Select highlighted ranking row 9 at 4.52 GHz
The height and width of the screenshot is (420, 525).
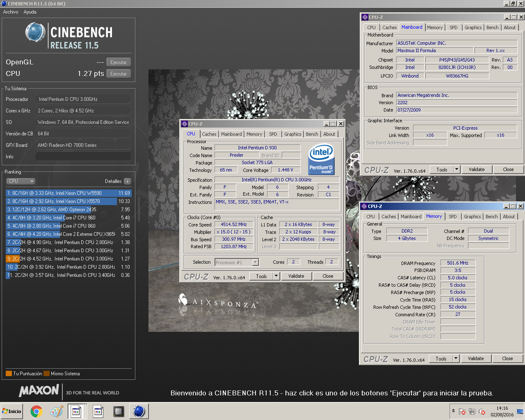68,258
